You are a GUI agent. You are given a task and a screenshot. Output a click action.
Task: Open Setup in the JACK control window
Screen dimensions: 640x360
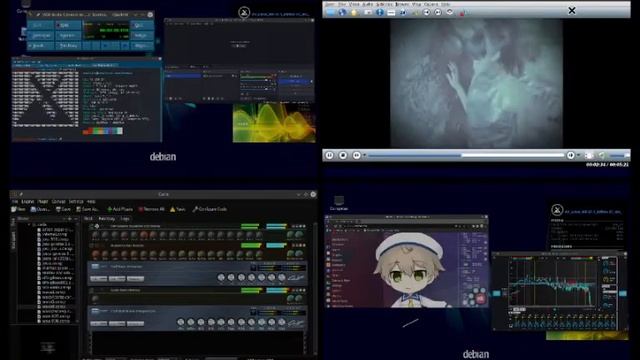142,36
